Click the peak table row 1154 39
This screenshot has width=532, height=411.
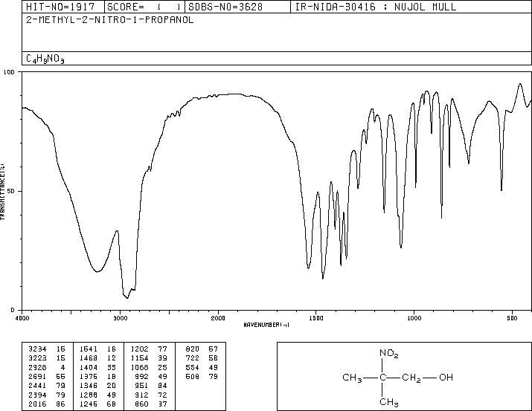(x=149, y=358)
